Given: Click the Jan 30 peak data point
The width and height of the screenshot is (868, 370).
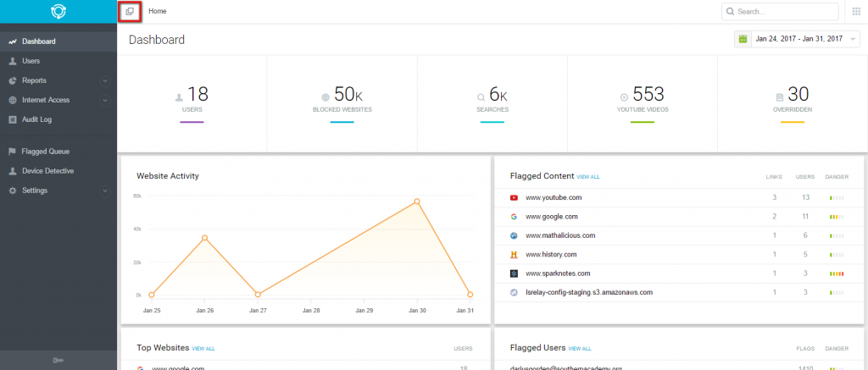Looking at the screenshot, I should [417, 202].
